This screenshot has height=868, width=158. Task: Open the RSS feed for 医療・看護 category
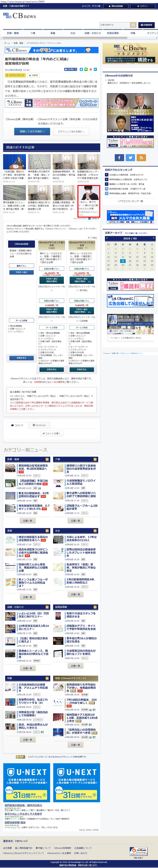coord(47,459)
